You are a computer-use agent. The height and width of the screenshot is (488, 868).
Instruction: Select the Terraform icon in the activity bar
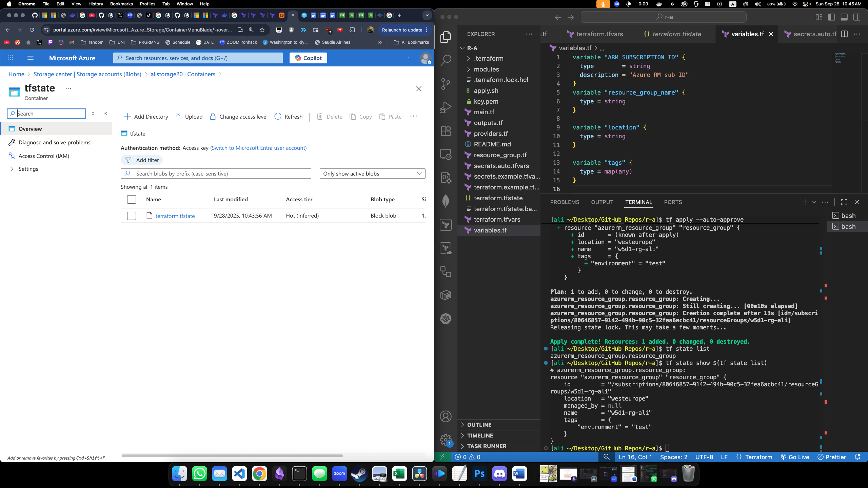446,225
